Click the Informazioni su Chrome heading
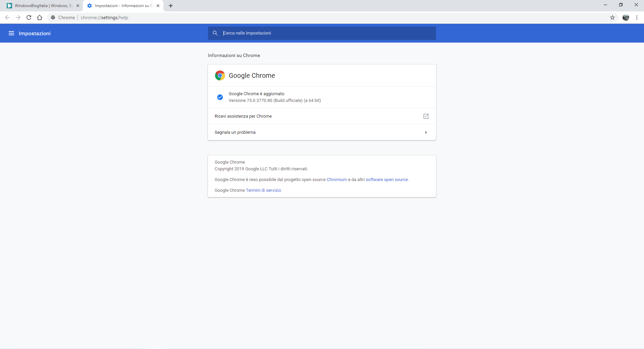 point(234,56)
